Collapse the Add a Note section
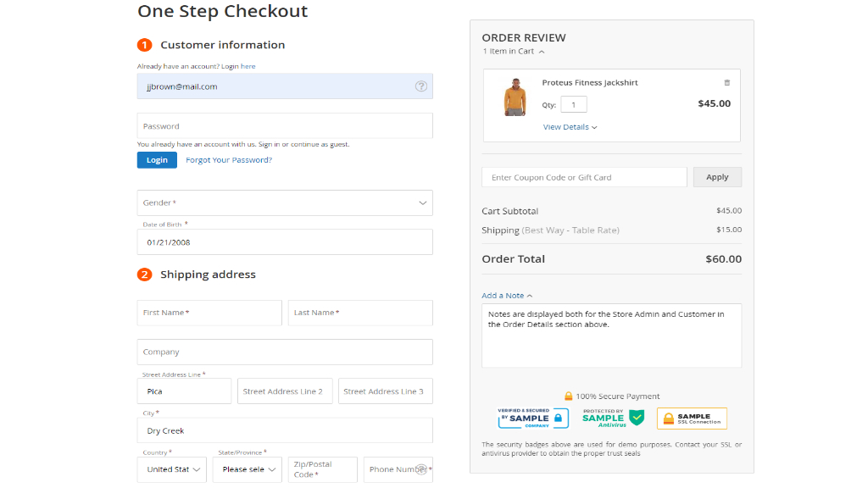The image size is (868, 488). point(507,296)
